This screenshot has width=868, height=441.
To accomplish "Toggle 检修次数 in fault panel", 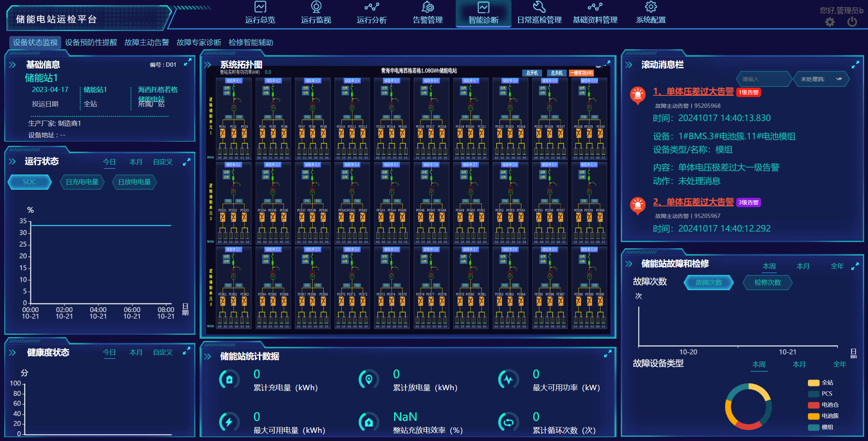I will tap(767, 282).
